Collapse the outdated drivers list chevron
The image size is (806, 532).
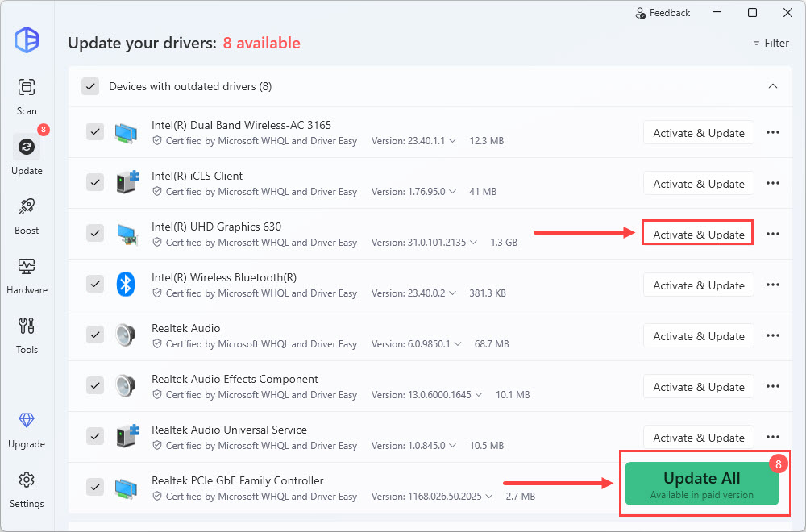click(772, 86)
